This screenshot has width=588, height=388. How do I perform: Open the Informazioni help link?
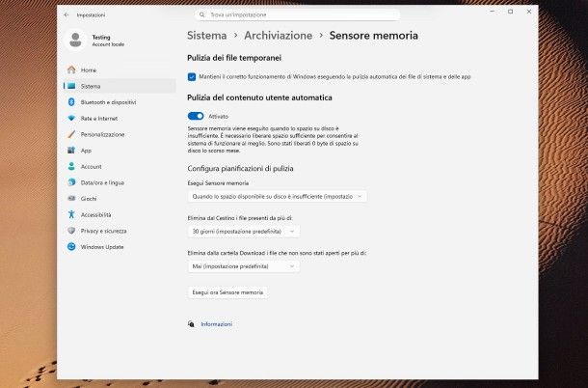coord(216,324)
